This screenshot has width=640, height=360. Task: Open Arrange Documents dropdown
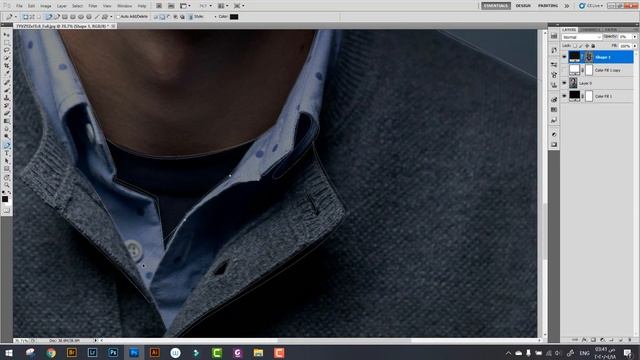(223, 6)
